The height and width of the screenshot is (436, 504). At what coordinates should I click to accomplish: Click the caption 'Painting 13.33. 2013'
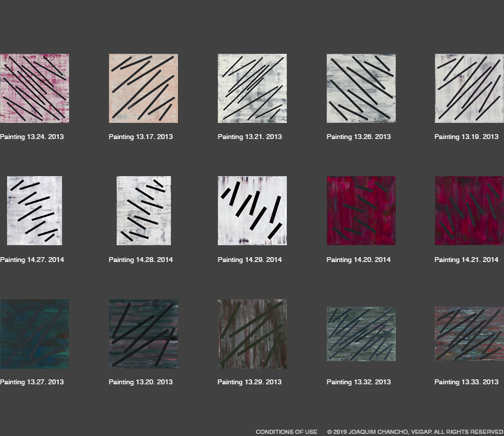tap(466, 382)
